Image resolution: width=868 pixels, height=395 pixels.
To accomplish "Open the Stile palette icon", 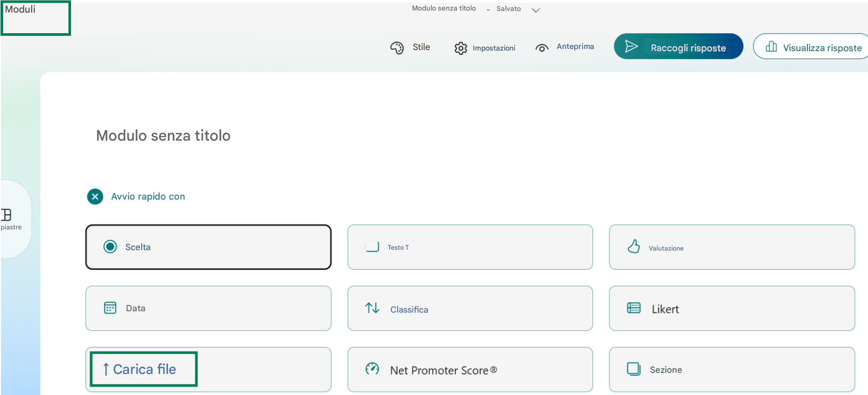I will (397, 48).
